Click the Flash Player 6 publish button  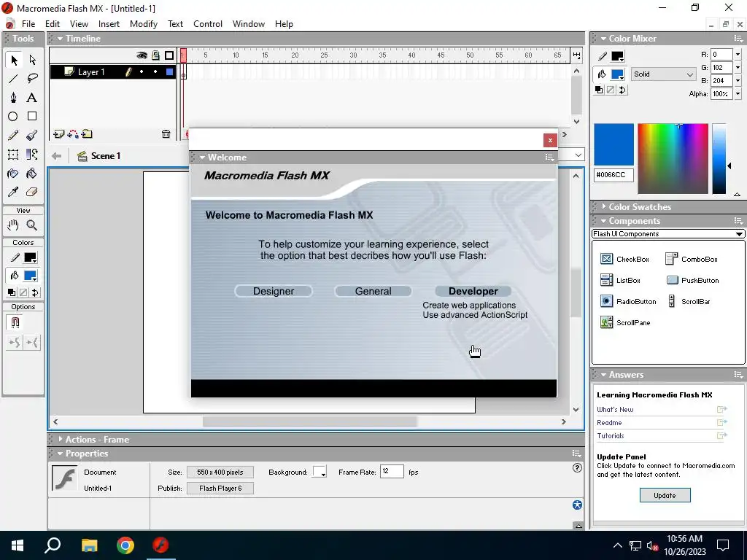[220, 488]
